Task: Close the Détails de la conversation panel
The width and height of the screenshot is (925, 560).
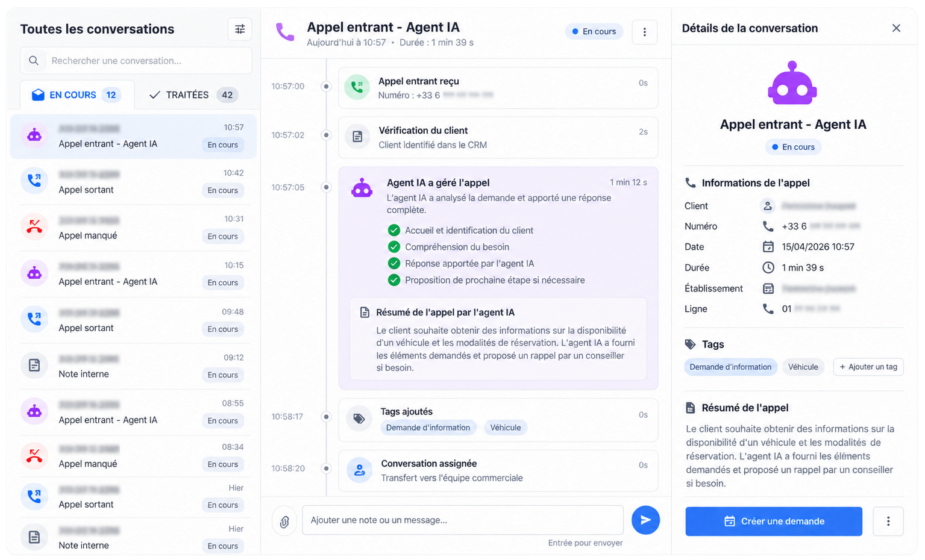Action: pos(896,28)
